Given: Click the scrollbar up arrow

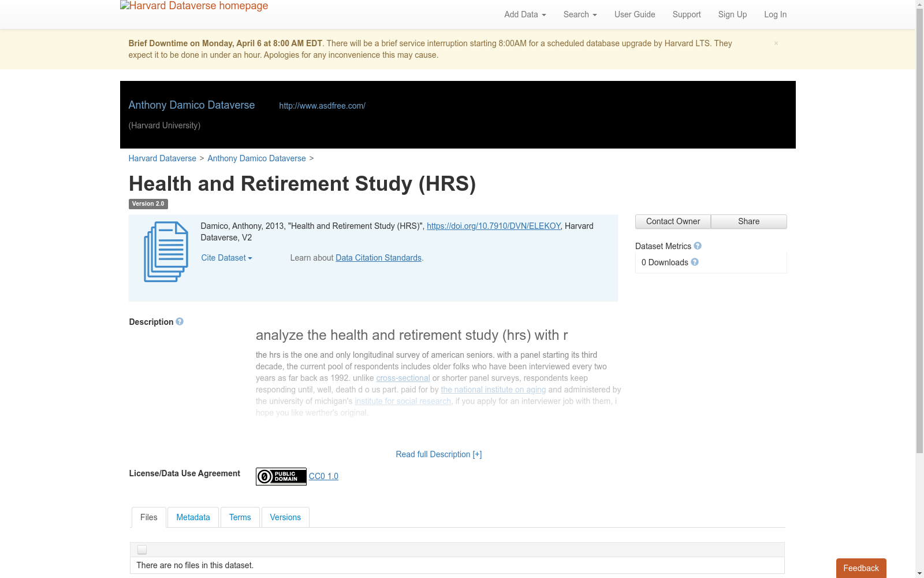Looking at the screenshot, I should click(x=920, y=4).
